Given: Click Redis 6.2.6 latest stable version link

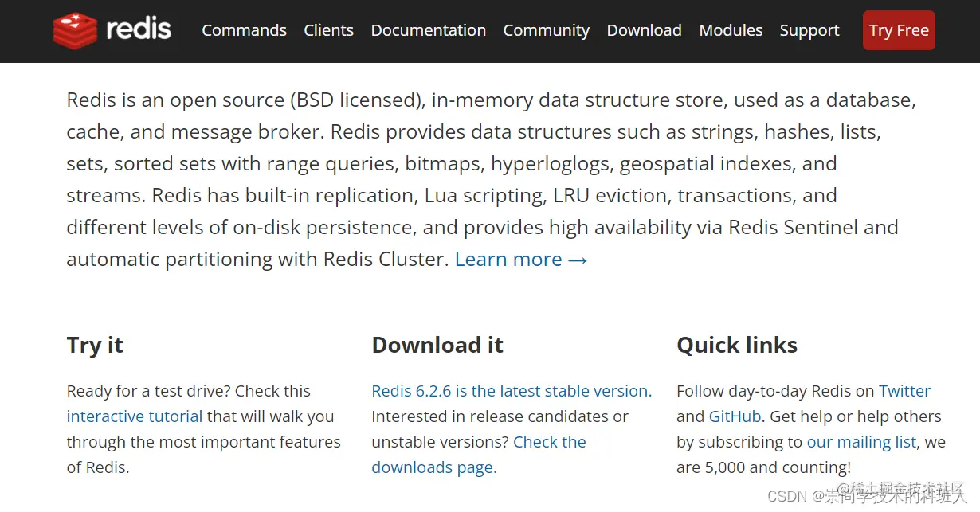Looking at the screenshot, I should click(x=512, y=391).
